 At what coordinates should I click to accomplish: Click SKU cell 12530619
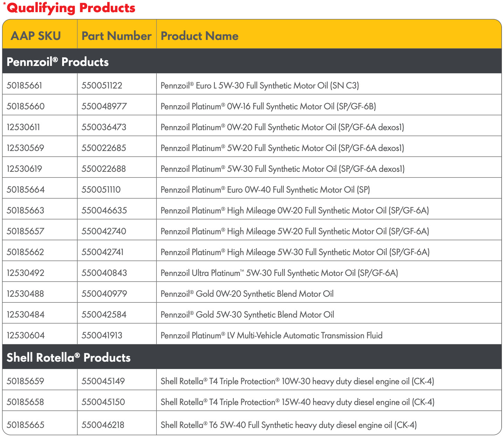(24, 169)
